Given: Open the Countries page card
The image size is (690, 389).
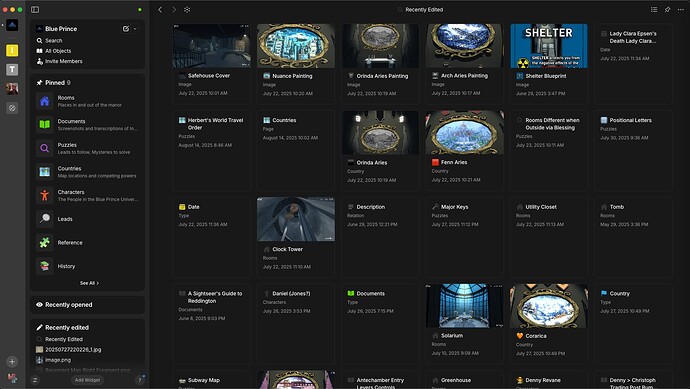Looking at the screenshot, I should click(x=296, y=150).
